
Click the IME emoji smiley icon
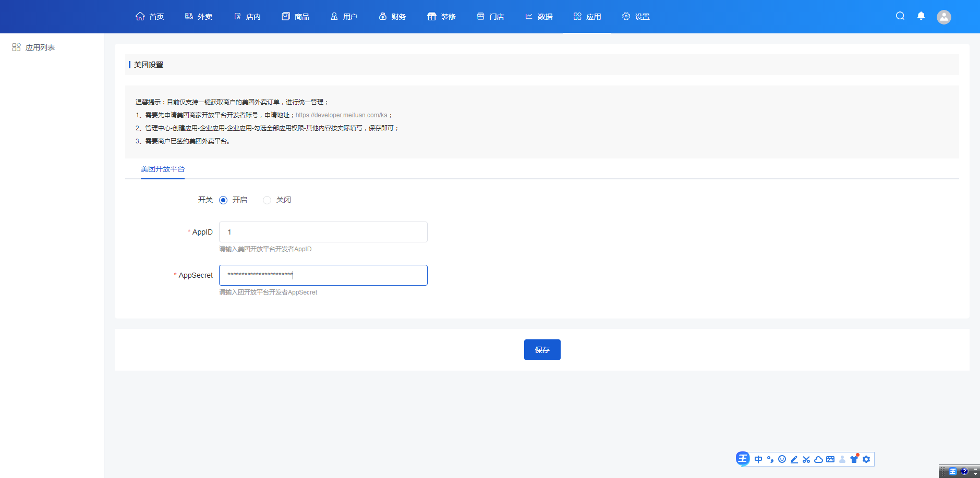tap(782, 459)
